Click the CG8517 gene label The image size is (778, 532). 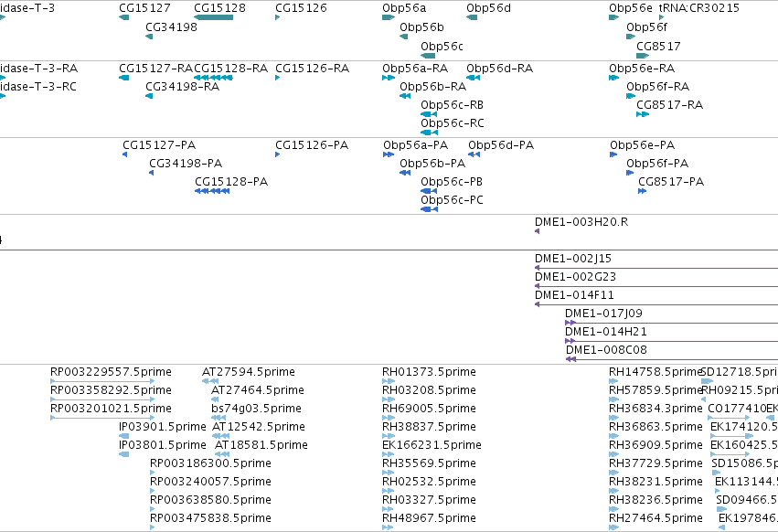click(x=658, y=46)
